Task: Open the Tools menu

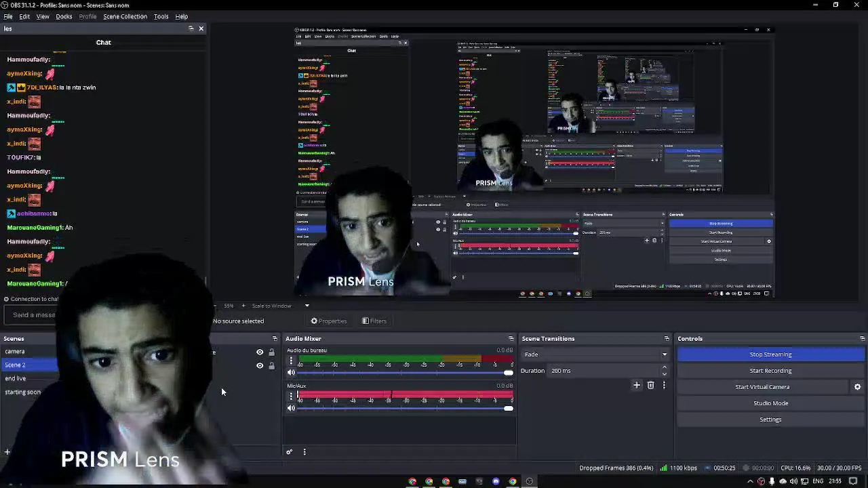Action: tap(161, 16)
